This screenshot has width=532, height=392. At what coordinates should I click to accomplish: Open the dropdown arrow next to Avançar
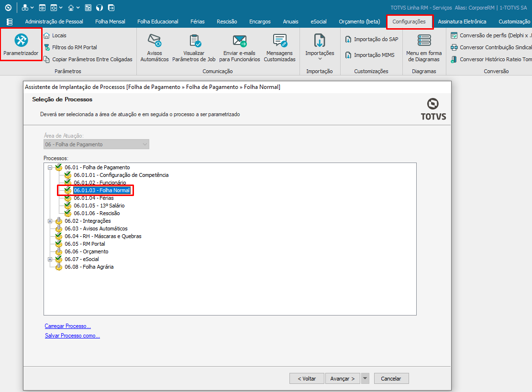tap(365, 379)
